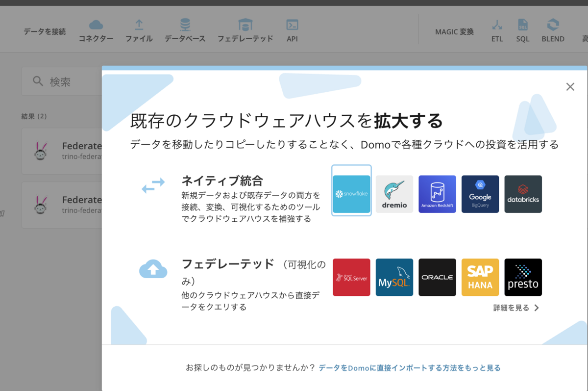Choose the Amazon Redshift tile

[437, 194]
